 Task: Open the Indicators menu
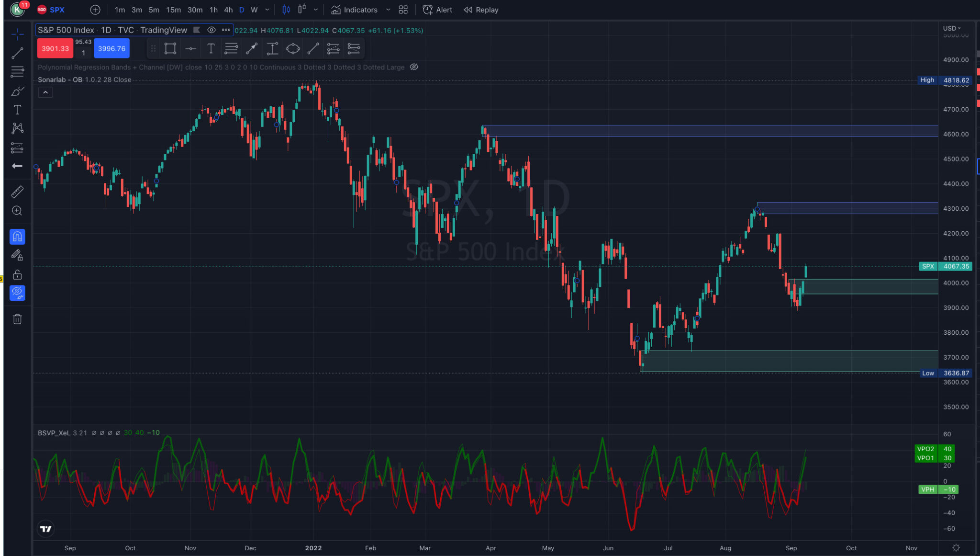point(355,10)
